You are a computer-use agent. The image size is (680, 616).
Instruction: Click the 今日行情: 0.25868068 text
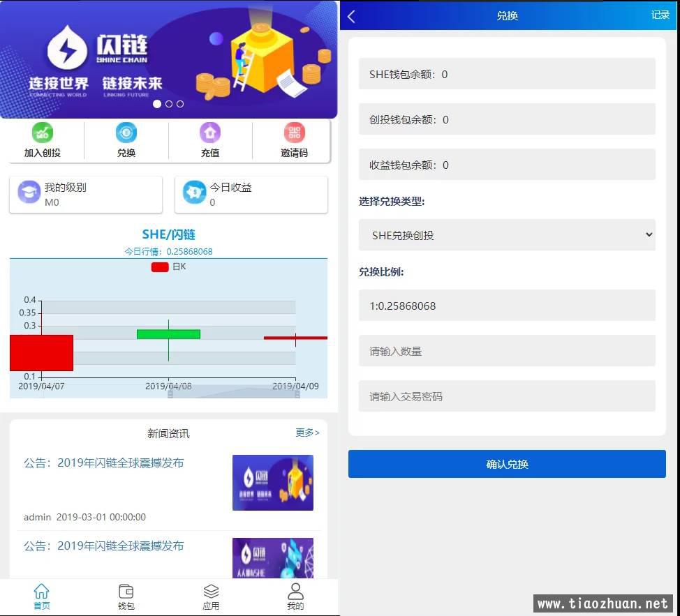click(x=168, y=252)
